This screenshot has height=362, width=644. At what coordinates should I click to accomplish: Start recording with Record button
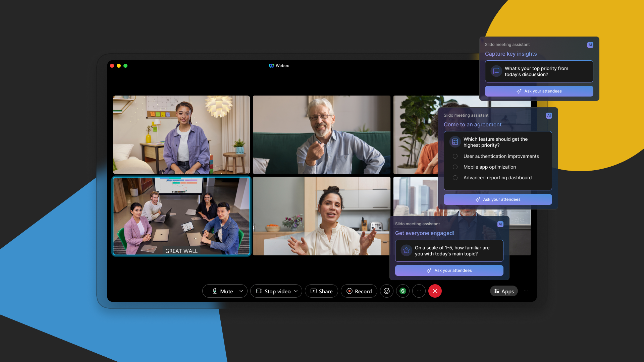click(359, 291)
